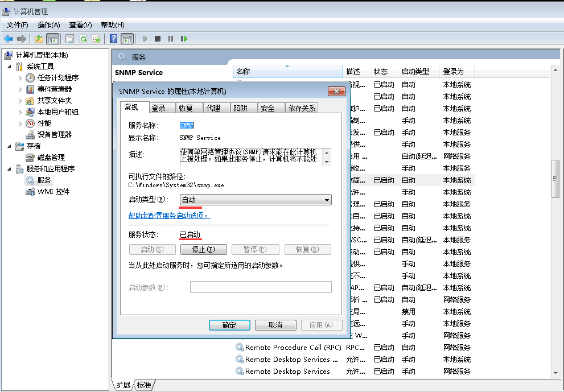This screenshot has width=564, height=392.
Task: Select WMI 控件 in the tree
Action: tap(53, 192)
